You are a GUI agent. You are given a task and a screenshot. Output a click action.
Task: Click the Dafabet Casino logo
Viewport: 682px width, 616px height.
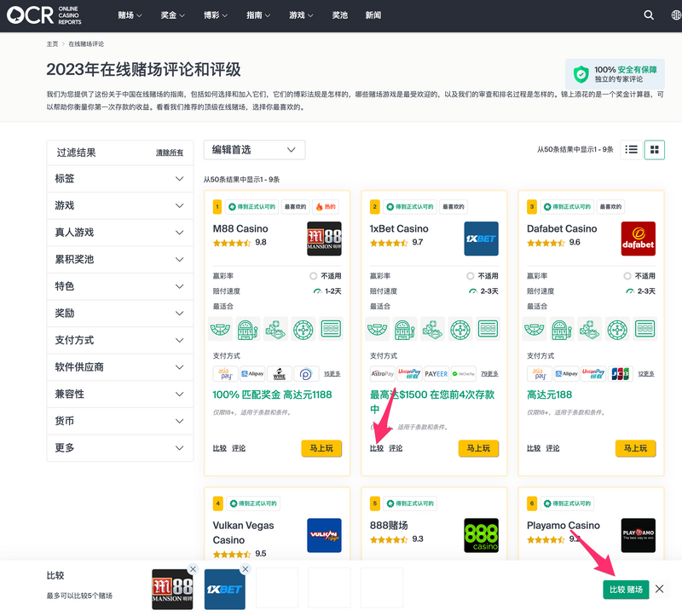(x=638, y=239)
